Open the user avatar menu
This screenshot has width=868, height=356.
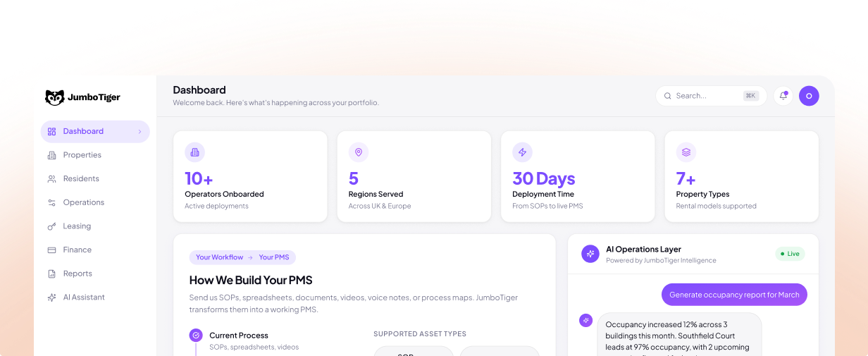click(x=809, y=96)
